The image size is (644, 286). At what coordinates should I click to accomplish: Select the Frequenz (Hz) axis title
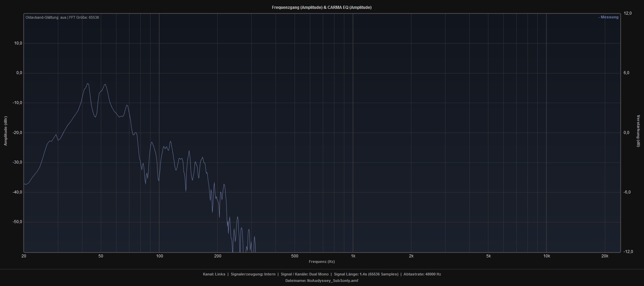[x=321, y=262]
